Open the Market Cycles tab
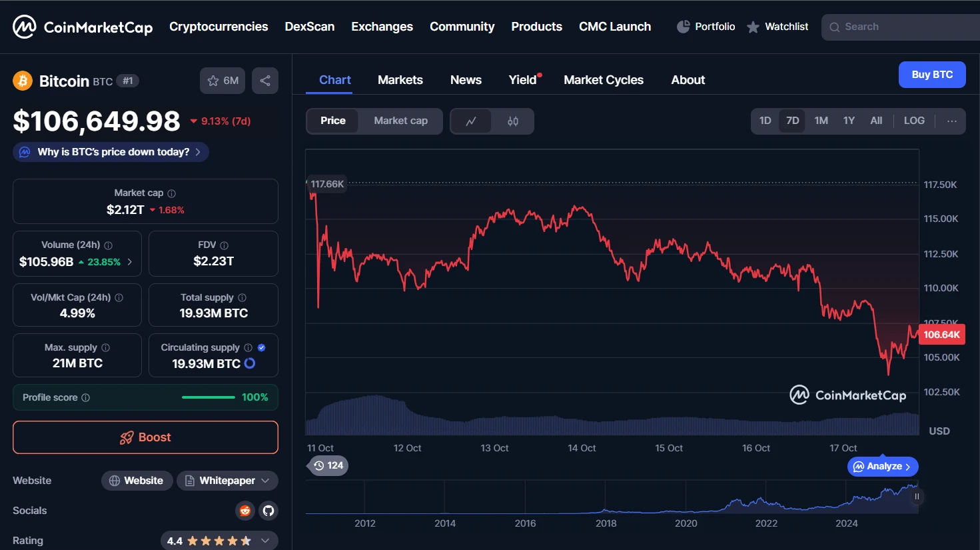Image resolution: width=980 pixels, height=550 pixels. tap(603, 80)
